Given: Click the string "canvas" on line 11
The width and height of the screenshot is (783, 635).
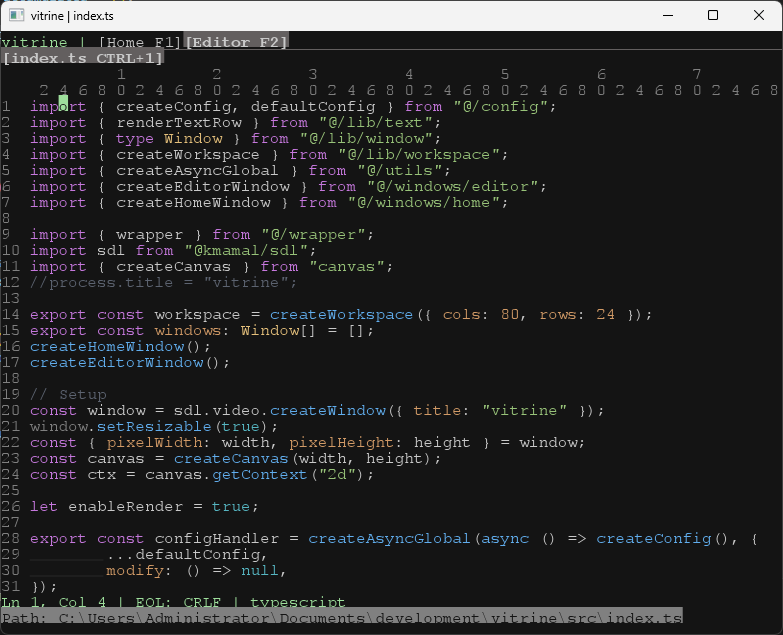Looking at the screenshot, I should coord(347,267).
